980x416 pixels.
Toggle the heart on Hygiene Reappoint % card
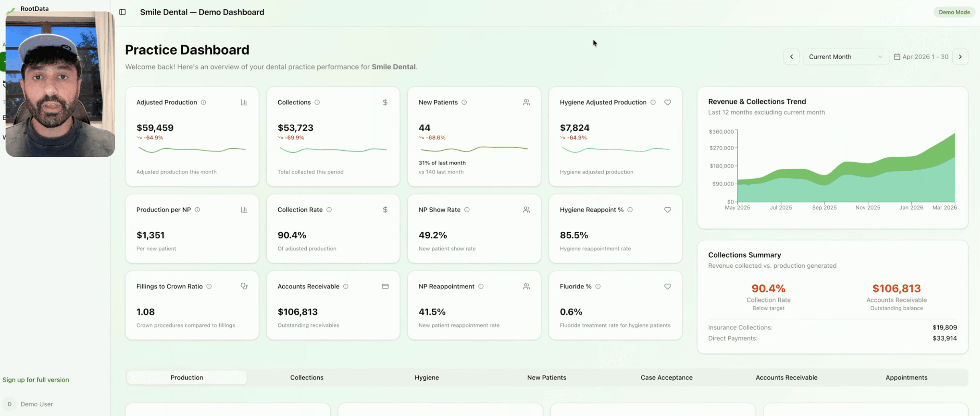[667, 210]
